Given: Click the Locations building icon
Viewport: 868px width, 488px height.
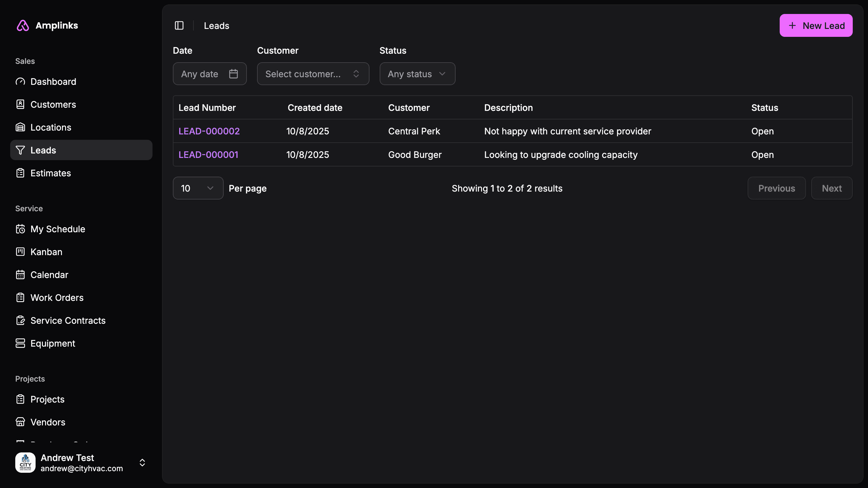Looking at the screenshot, I should (20, 127).
